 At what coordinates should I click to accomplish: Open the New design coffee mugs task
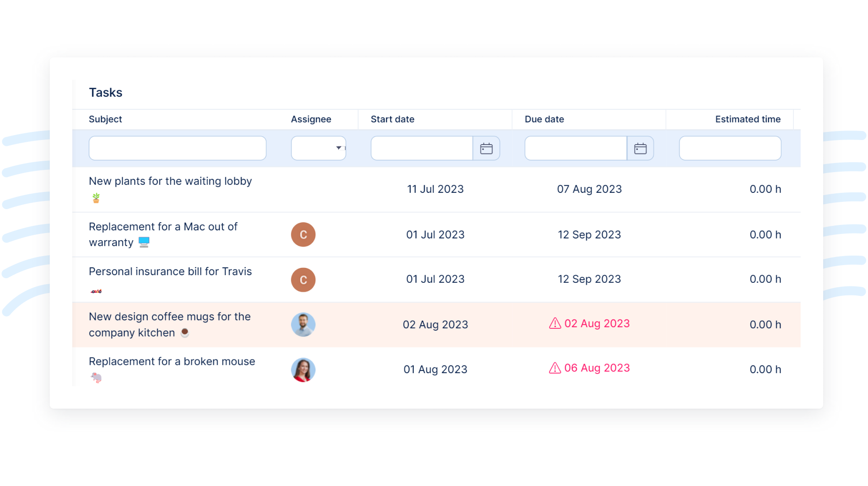170,317
